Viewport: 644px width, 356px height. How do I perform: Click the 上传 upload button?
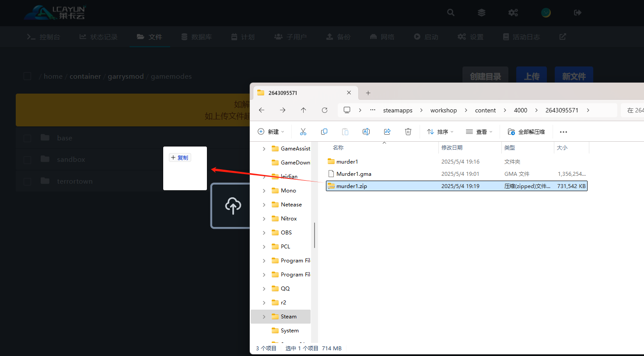pos(532,77)
